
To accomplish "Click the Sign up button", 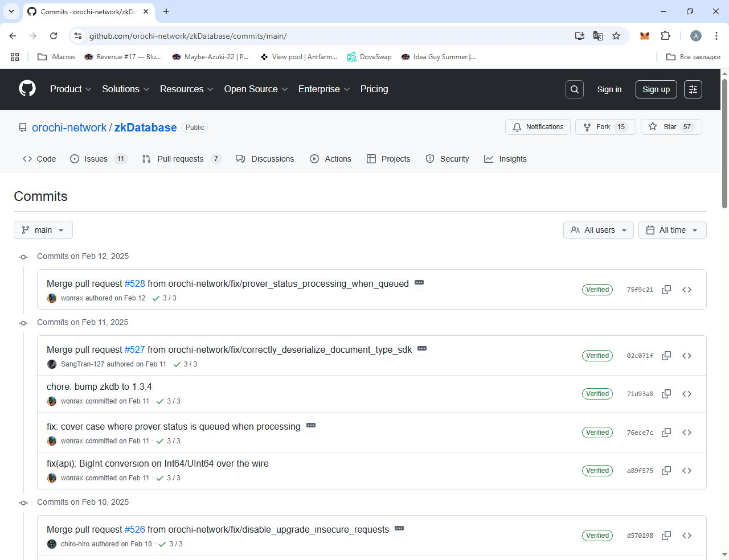I will click(656, 89).
